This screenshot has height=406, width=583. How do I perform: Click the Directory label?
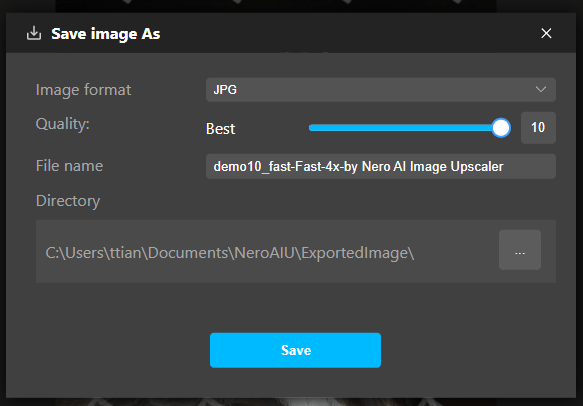click(68, 201)
